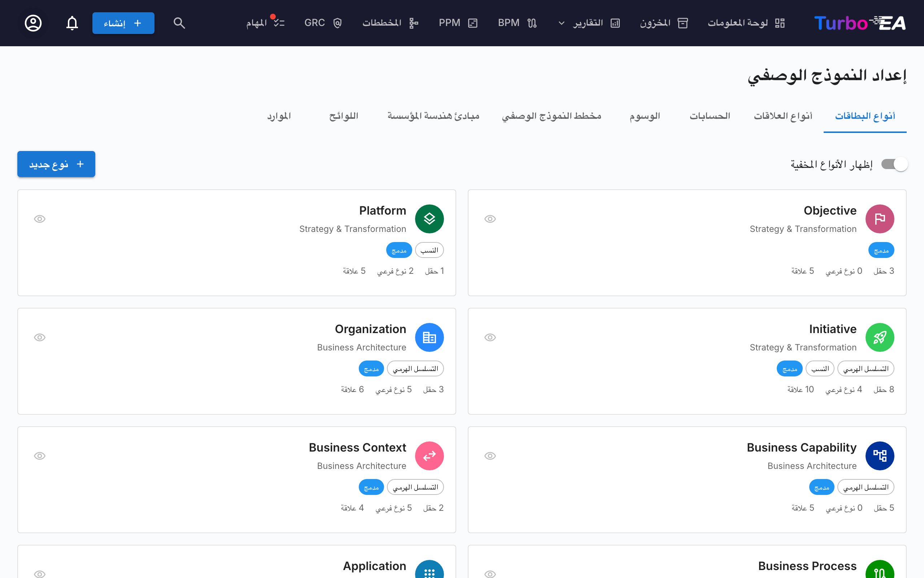Viewport: 924px width, 578px height.
Task: Open the Business Context card title
Action: 357,448
